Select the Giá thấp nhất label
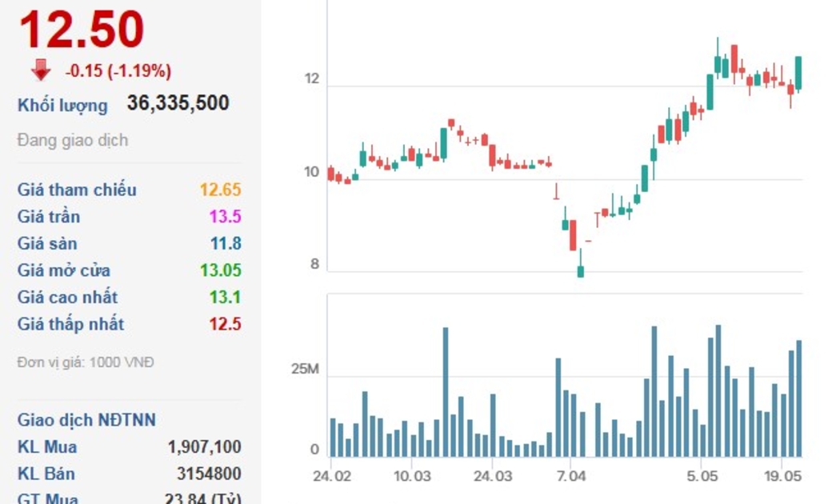 pos(70,324)
